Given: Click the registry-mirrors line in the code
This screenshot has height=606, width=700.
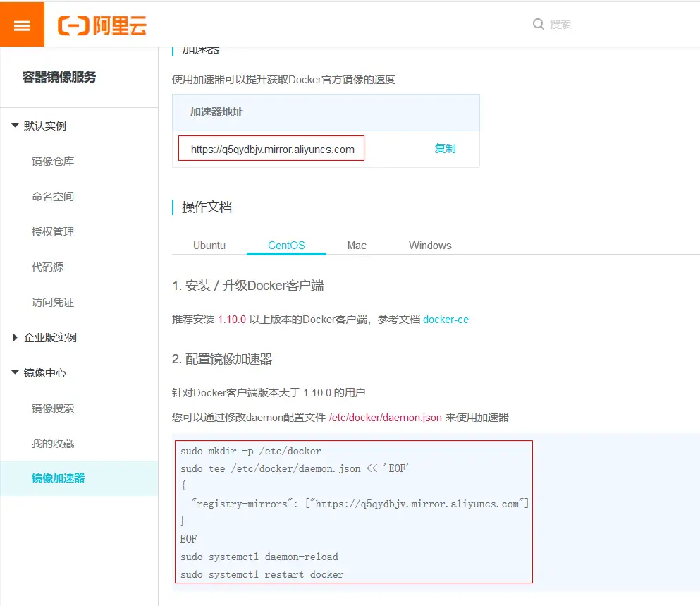Looking at the screenshot, I should tap(360, 504).
